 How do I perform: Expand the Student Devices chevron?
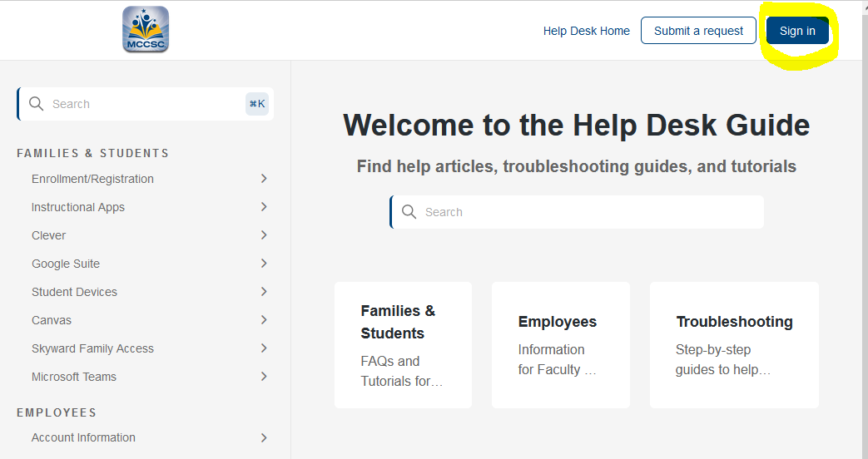pyautogui.click(x=264, y=292)
